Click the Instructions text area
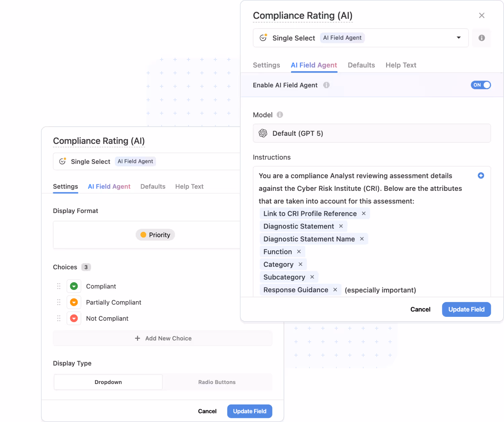This screenshot has width=504, height=422. [372, 231]
